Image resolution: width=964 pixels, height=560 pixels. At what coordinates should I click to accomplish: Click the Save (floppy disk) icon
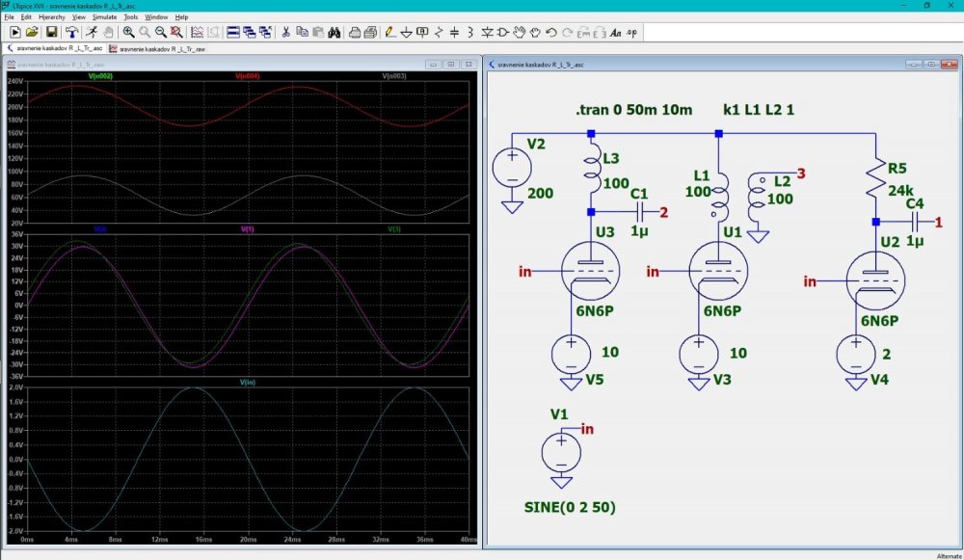[51, 32]
